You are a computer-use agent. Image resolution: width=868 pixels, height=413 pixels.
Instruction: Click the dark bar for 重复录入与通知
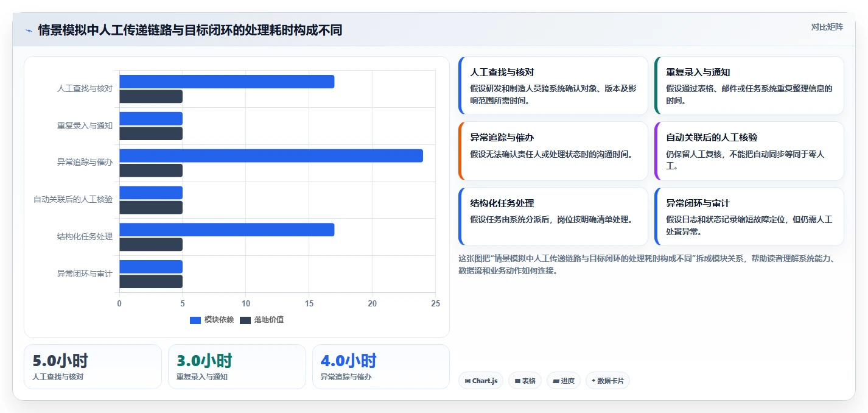[x=151, y=133]
